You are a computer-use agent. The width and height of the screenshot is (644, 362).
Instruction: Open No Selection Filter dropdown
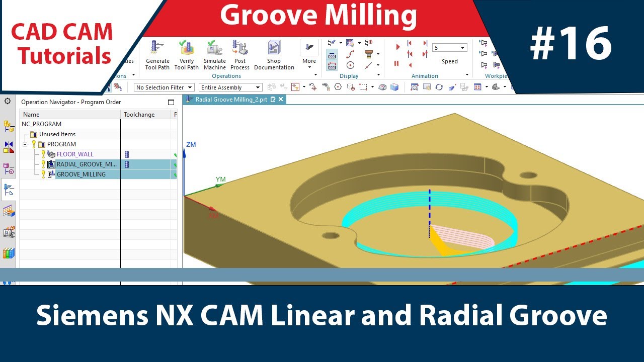coord(164,87)
